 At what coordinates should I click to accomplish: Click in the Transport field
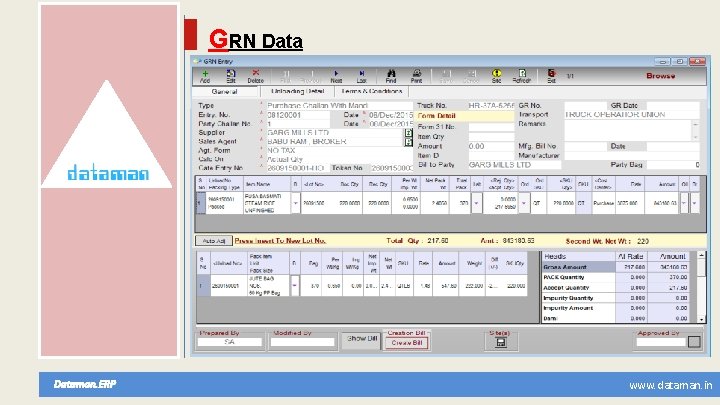pos(631,115)
